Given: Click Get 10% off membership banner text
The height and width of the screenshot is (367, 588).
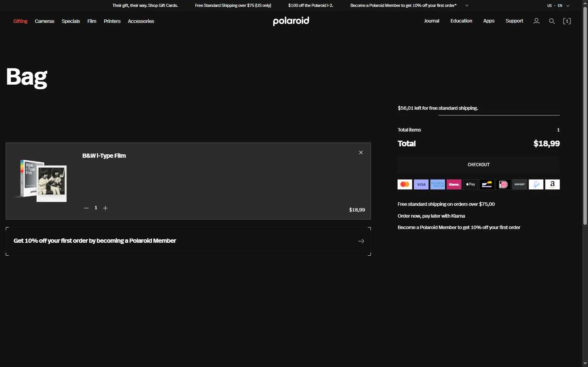Looking at the screenshot, I should (95, 241).
